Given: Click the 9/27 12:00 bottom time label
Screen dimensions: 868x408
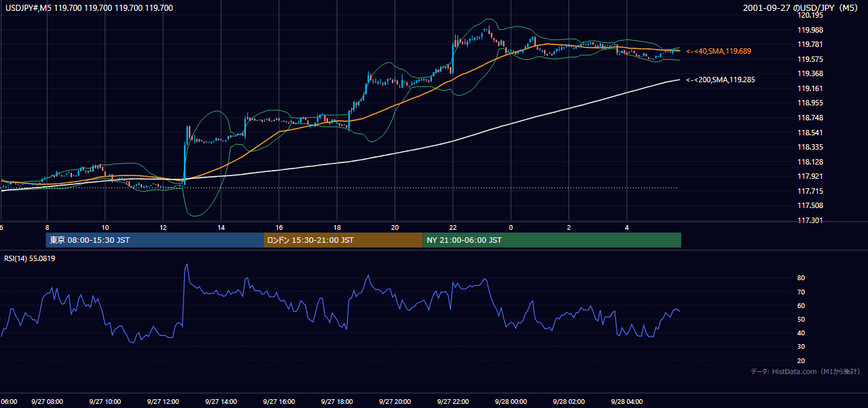Looking at the screenshot, I should [163, 402].
